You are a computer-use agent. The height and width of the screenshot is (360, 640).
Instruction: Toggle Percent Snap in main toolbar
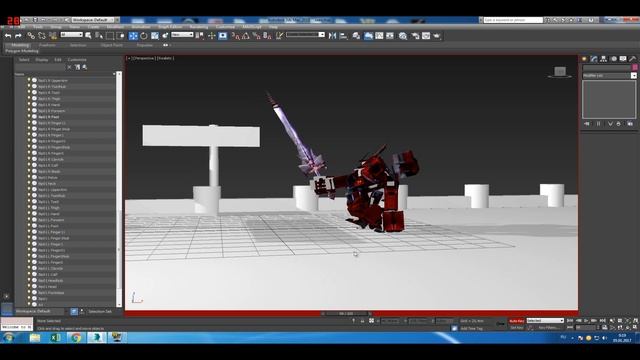pos(256,36)
